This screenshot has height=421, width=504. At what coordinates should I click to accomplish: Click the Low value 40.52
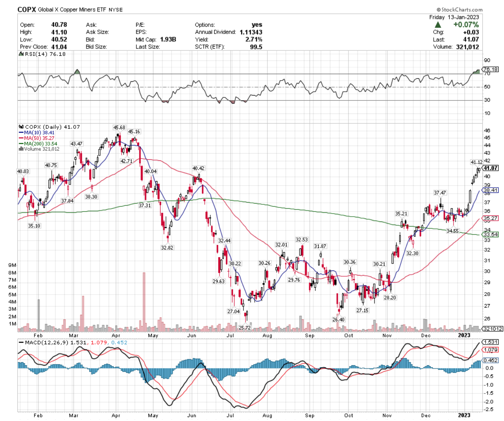pos(59,39)
